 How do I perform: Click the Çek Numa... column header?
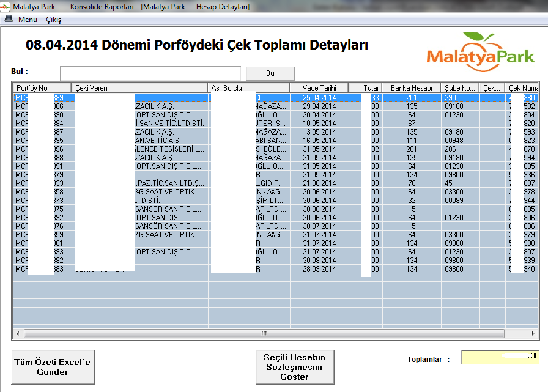[x=522, y=87]
